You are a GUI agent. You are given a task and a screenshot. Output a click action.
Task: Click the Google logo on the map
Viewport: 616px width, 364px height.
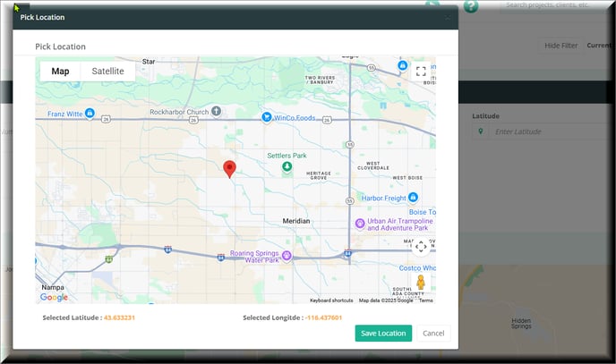pyautogui.click(x=54, y=297)
